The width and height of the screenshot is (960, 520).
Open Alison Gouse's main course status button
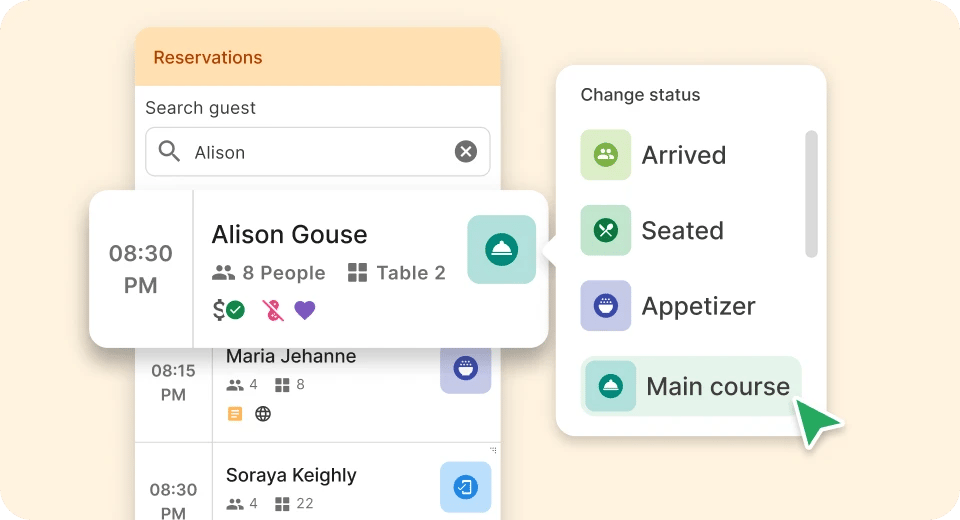[x=501, y=249]
